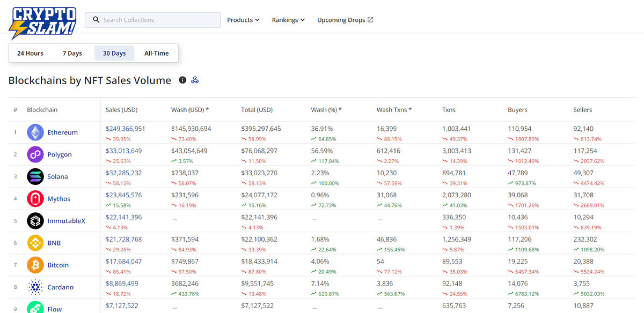Click Solana sales value $32,285,232
644x313 pixels.
click(x=124, y=173)
